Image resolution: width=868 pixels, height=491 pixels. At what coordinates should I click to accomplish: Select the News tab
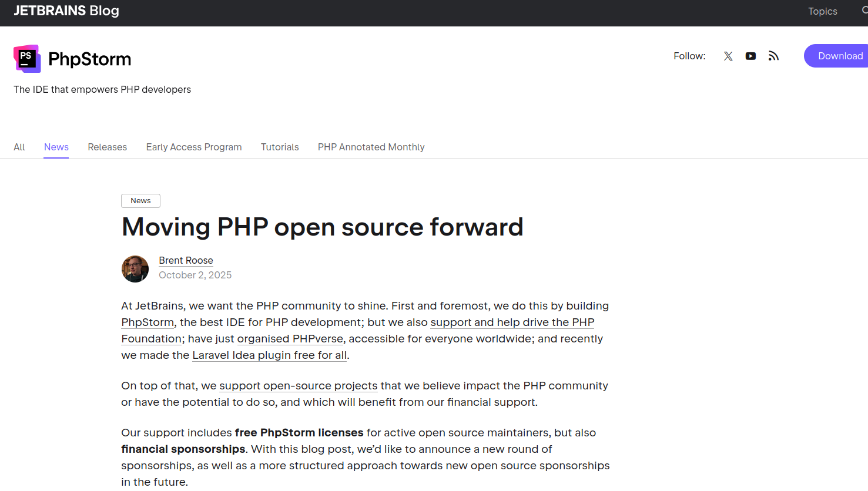pyautogui.click(x=56, y=147)
